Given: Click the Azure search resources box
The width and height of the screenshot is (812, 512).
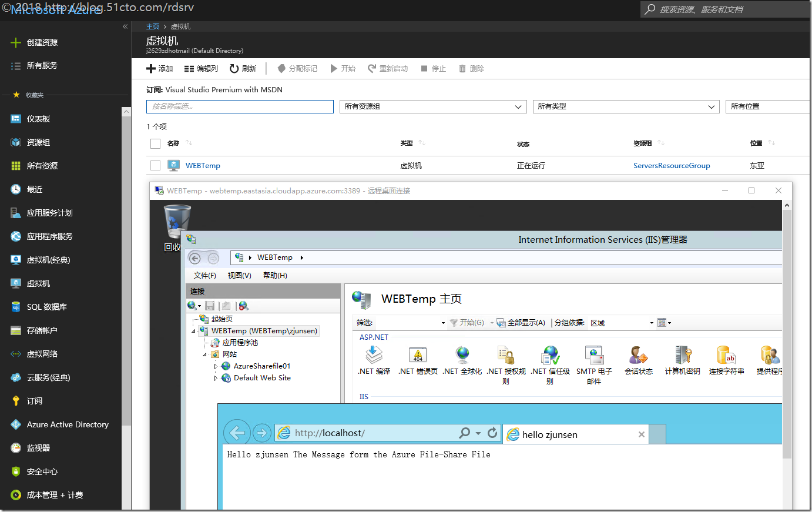Looking at the screenshot, I should pyautogui.click(x=726, y=9).
